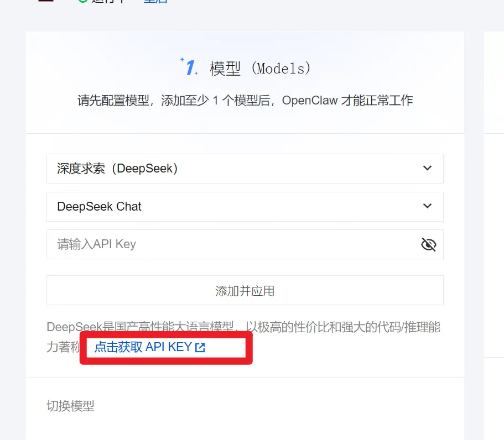
Task: Click the sparkle number 1 step icon
Action: [x=189, y=66]
